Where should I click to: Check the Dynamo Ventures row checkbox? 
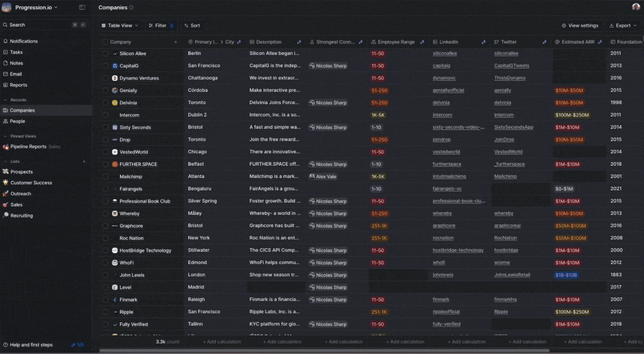click(105, 78)
